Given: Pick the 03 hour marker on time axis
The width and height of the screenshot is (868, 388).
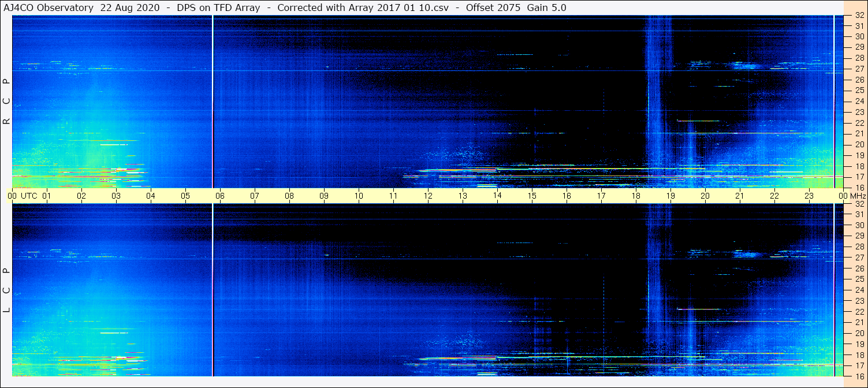Looking at the screenshot, I should pyautogui.click(x=116, y=196).
